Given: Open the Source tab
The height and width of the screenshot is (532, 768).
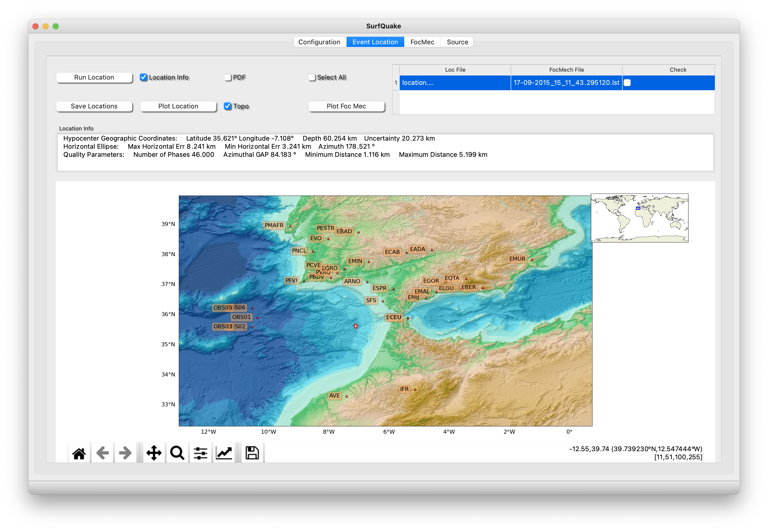Looking at the screenshot, I should pos(457,42).
